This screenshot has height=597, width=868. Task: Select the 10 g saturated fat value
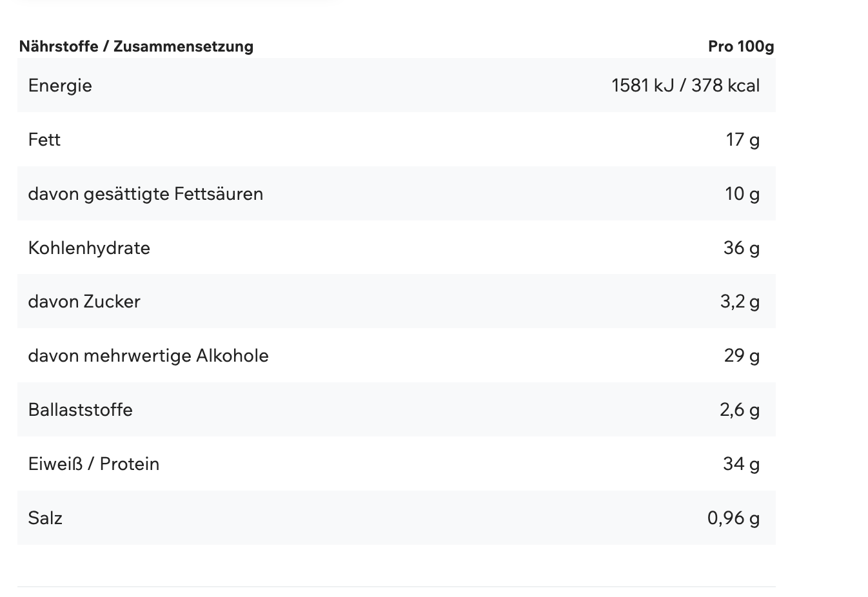coord(742,194)
